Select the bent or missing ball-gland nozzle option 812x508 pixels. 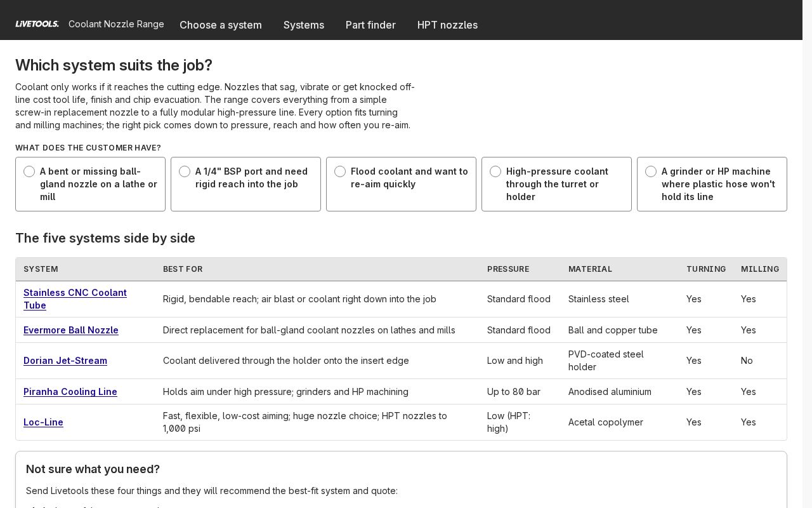(90, 184)
